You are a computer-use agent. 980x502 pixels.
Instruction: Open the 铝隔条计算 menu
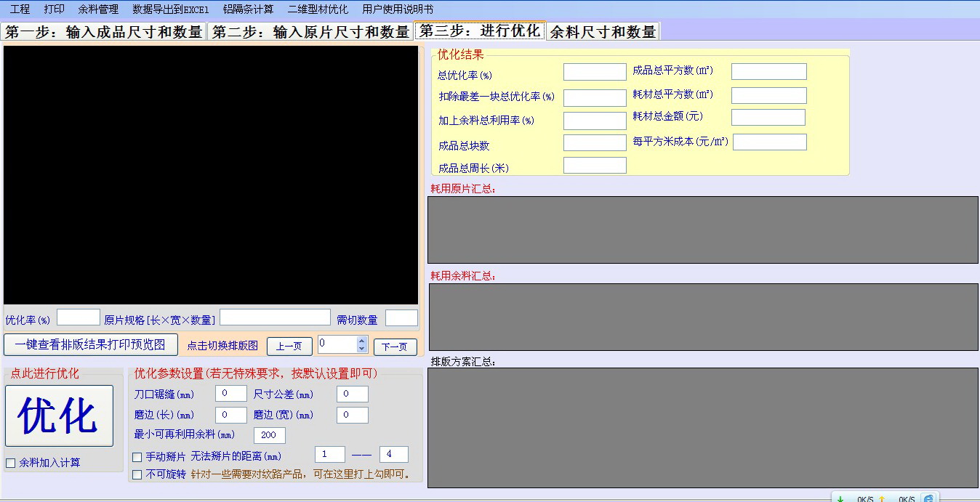[x=248, y=9]
